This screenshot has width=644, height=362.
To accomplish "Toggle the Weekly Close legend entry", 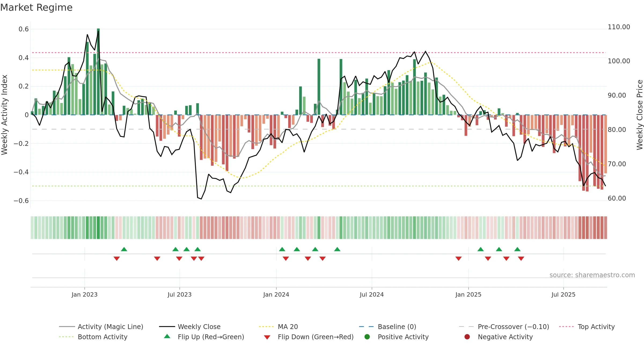I will [190, 327].
